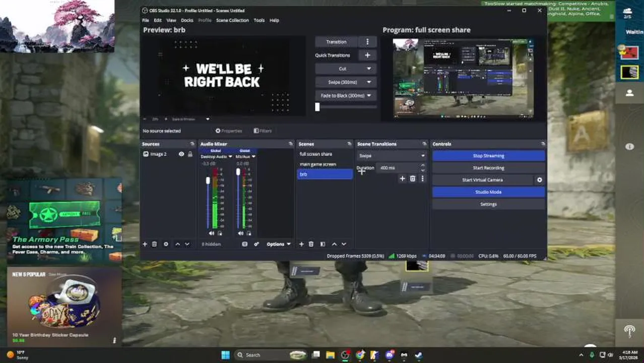This screenshot has width=644, height=363.
Task: Zoom in the preview with plus icon
Action: (165, 119)
